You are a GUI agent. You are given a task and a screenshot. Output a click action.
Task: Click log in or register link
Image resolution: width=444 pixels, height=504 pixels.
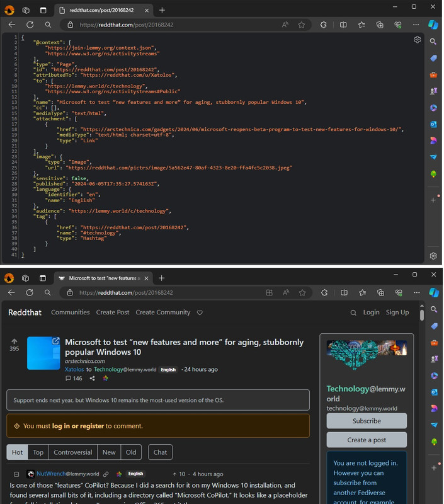[77, 426]
